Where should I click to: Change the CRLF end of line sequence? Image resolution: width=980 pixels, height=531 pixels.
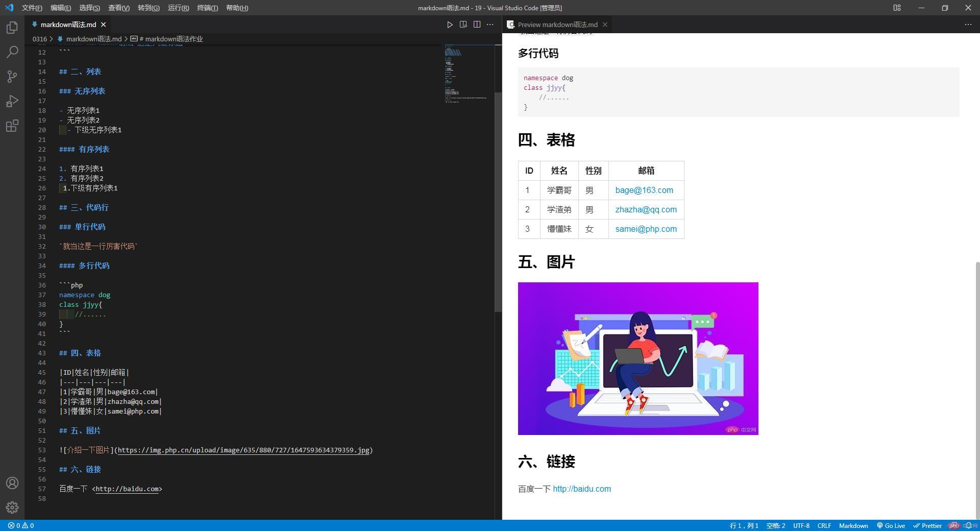824,525
